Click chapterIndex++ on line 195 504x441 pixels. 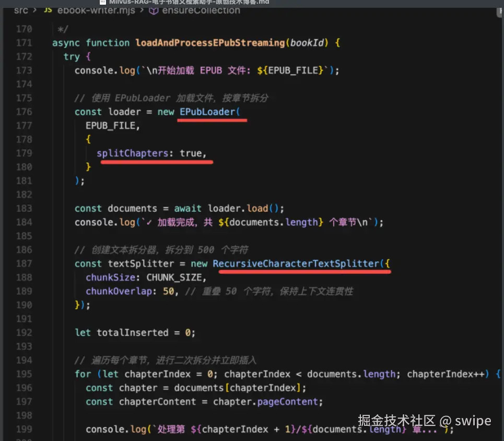tap(446, 374)
